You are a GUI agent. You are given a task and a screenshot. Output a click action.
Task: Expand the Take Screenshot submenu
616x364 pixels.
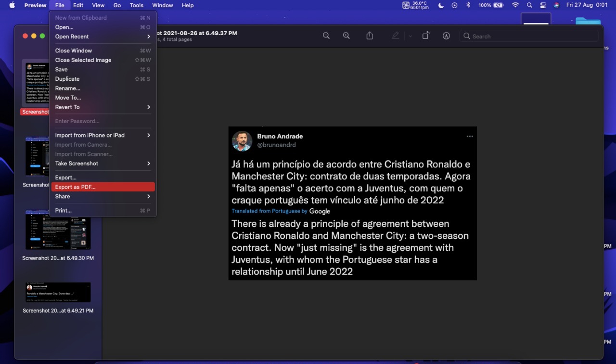tap(103, 163)
